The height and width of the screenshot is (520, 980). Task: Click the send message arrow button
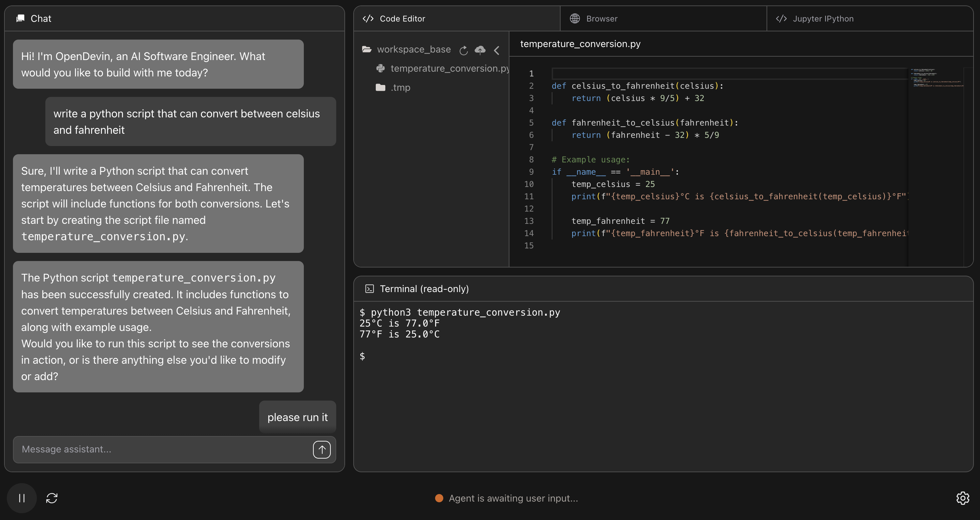coord(322,450)
